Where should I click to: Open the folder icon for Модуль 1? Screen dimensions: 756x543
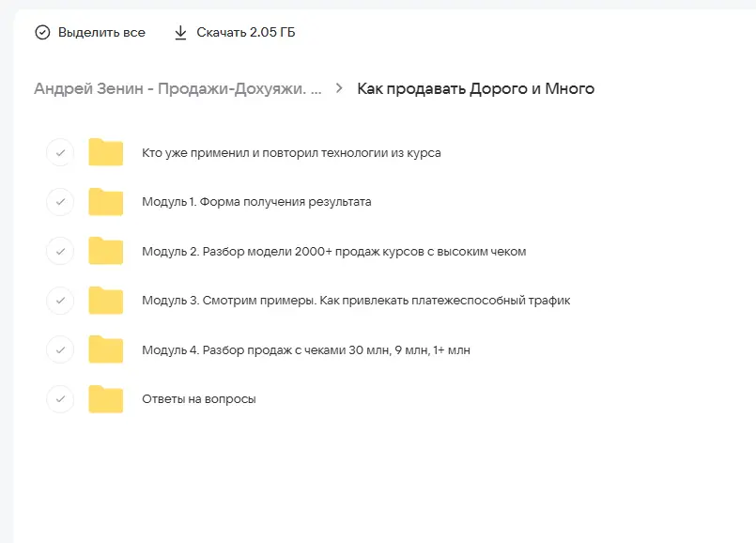click(106, 202)
